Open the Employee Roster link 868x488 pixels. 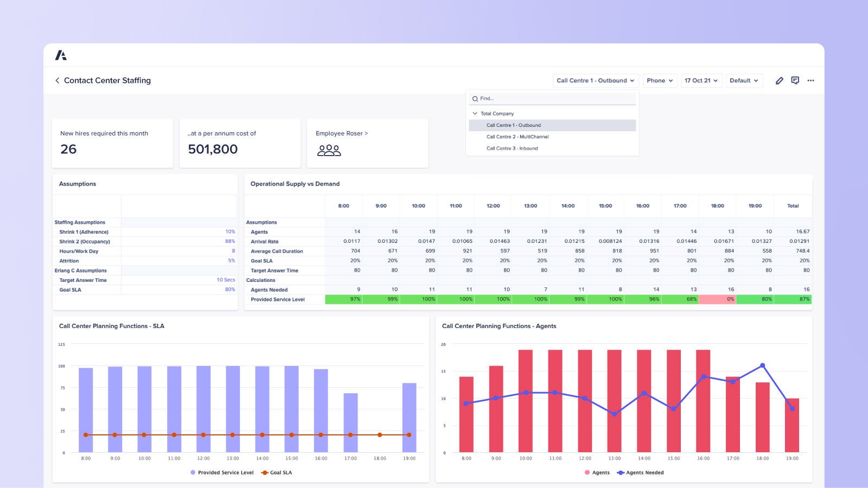pyautogui.click(x=341, y=133)
